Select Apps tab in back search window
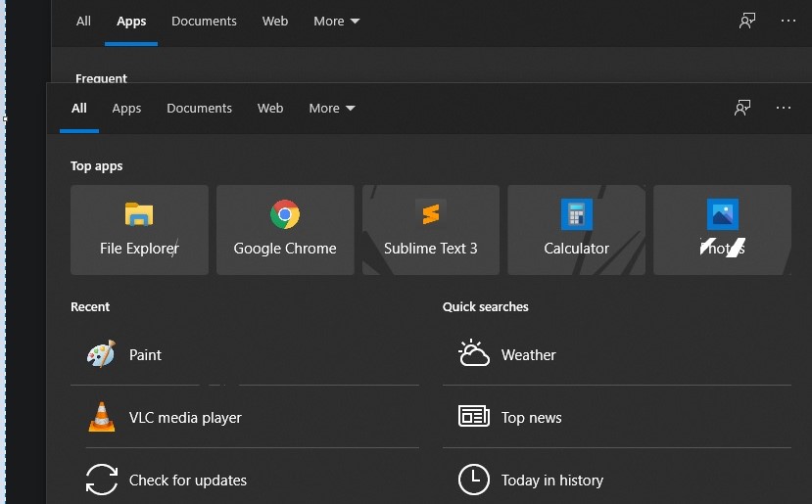The image size is (812, 504). tap(131, 22)
